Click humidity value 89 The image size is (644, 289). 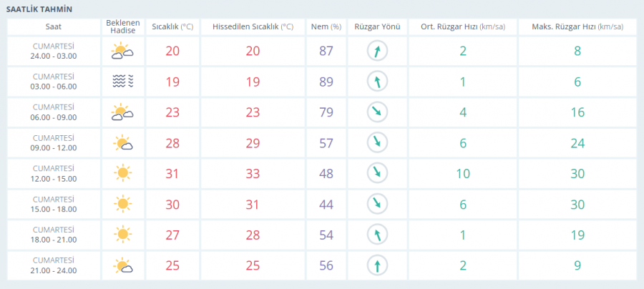point(326,82)
